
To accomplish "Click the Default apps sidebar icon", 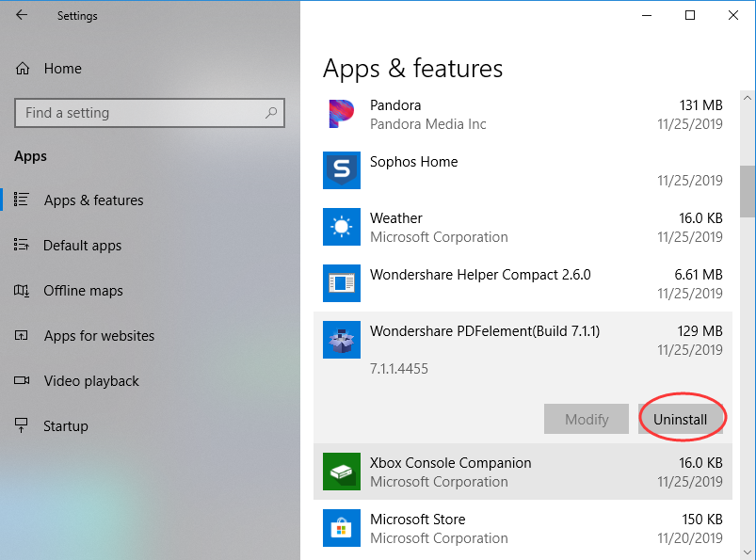I will [x=22, y=245].
